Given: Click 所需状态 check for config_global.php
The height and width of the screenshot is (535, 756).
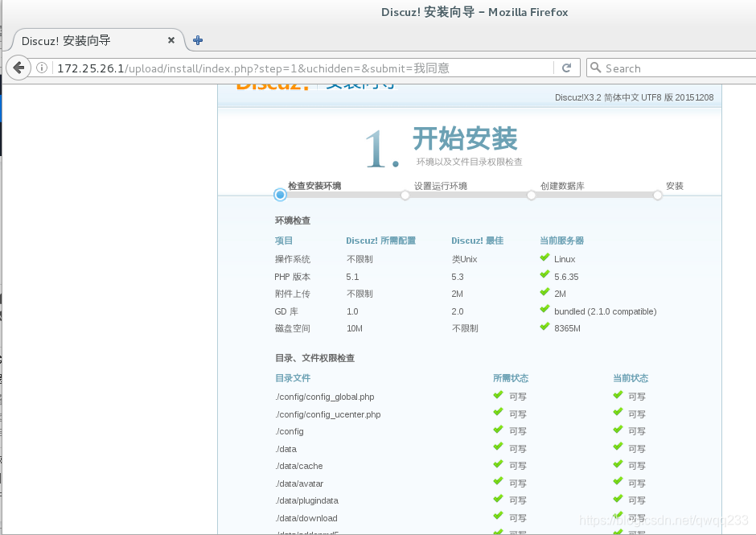Looking at the screenshot, I should point(499,395).
